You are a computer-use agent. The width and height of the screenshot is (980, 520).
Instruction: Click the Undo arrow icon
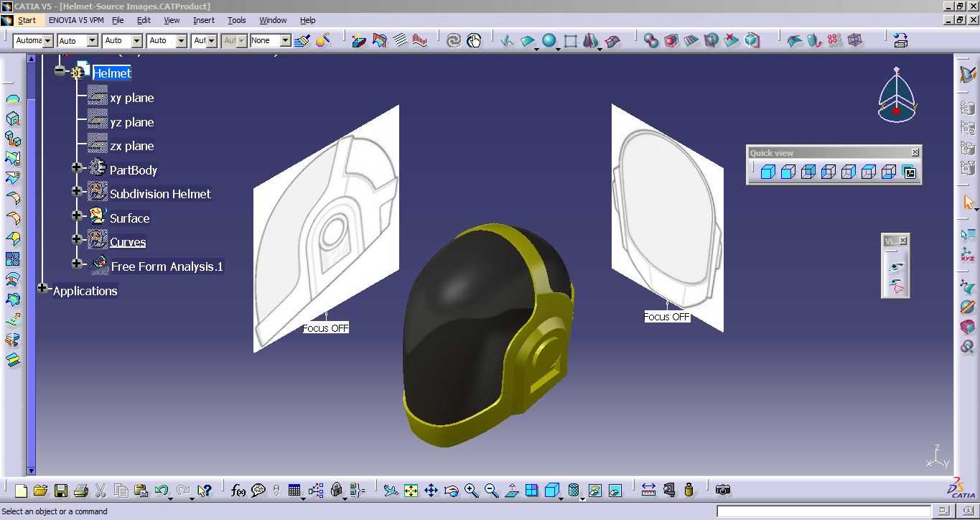point(162,491)
